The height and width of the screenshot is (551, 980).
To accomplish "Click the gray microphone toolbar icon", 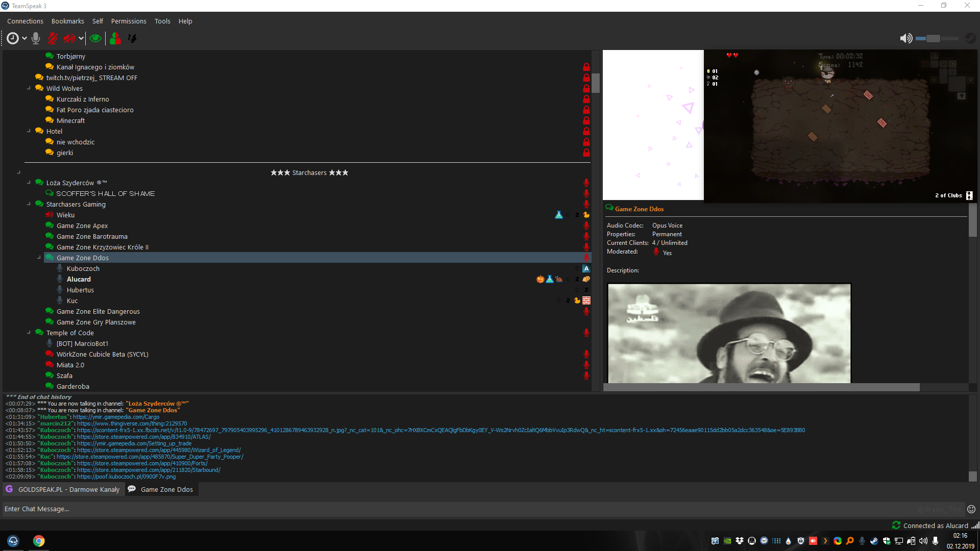I will click(x=36, y=38).
